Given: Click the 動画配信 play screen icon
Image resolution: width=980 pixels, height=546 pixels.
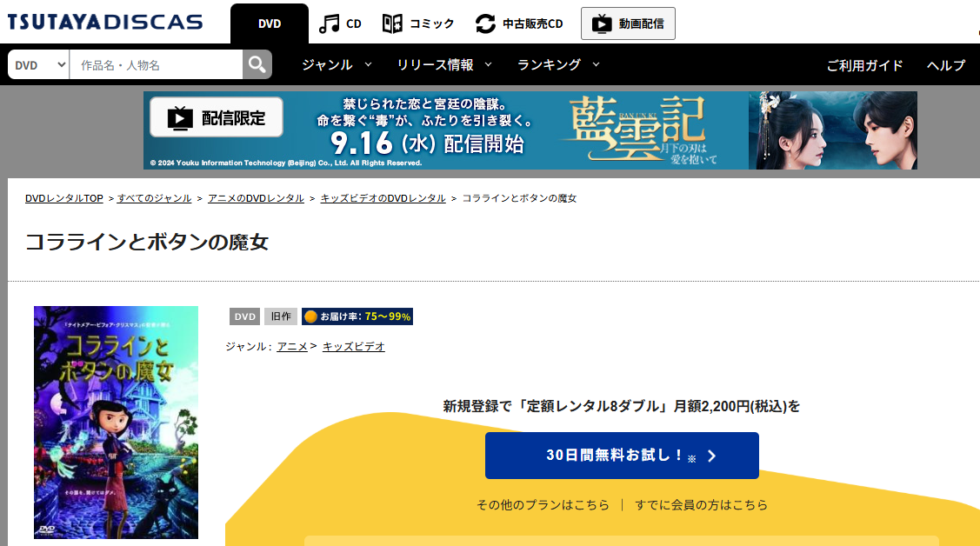Looking at the screenshot, I should (602, 23).
